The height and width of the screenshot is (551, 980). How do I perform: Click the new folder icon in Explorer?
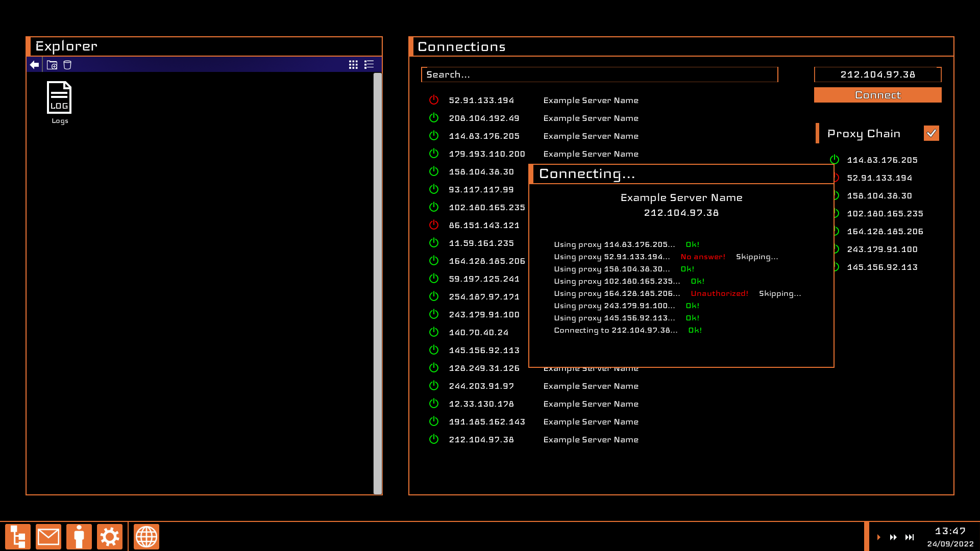(x=52, y=65)
